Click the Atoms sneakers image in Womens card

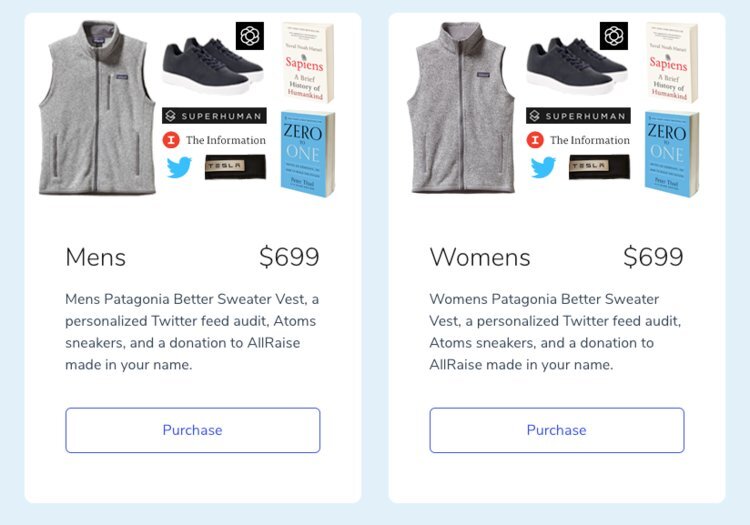point(577,66)
